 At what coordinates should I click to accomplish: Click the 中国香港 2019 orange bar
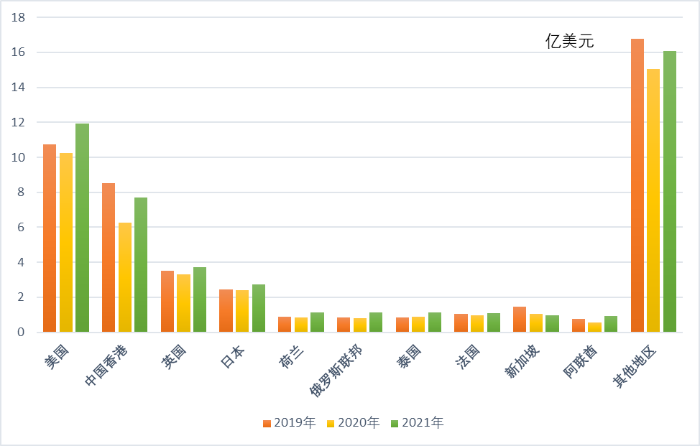coord(108,257)
